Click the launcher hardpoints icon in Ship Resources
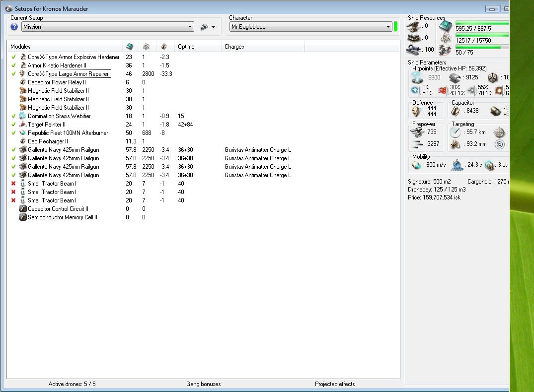The height and width of the screenshot is (392, 534). [x=414, y=38]
